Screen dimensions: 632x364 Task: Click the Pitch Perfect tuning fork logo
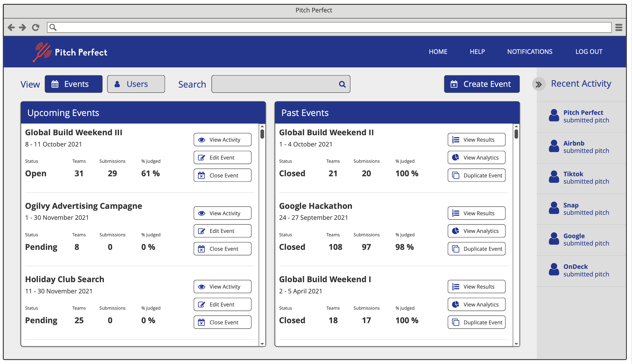coord(42,52)
